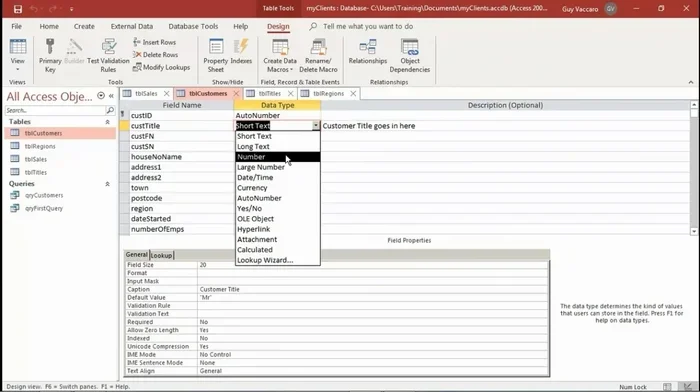Click Rename/Delete Macro button
Screen dimensions: 700x392
pos(318,55)
